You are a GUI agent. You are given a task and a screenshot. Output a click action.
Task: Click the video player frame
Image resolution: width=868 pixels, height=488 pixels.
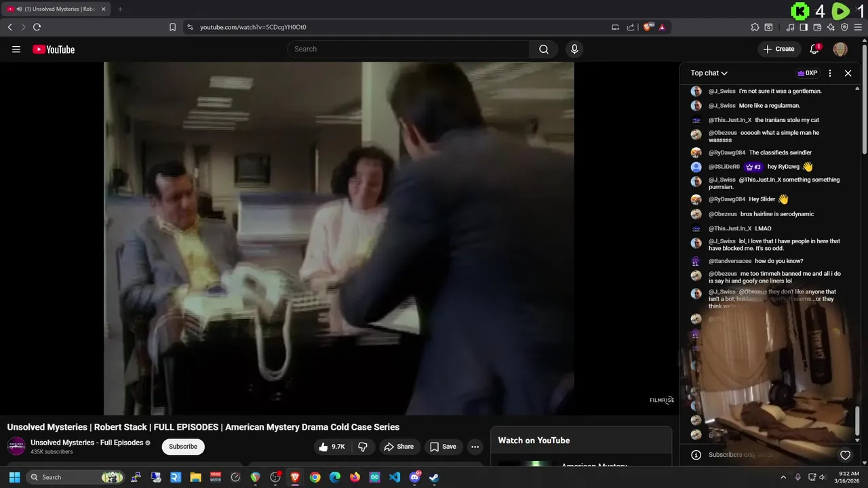339,238
